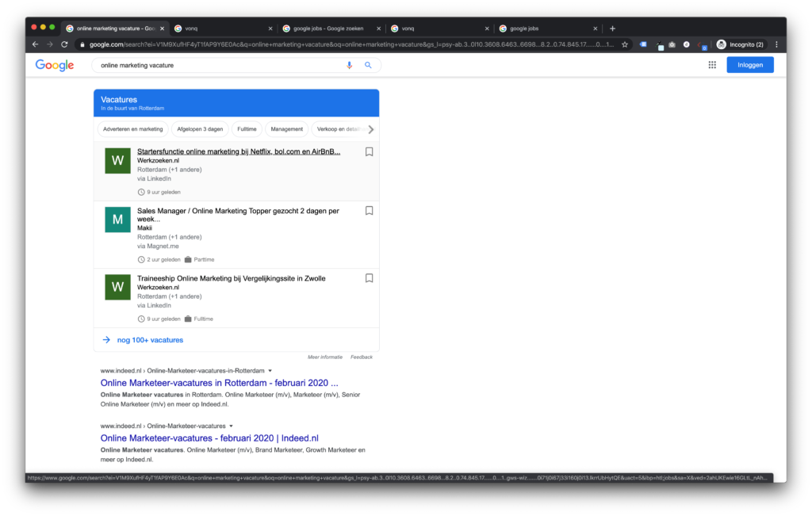The width and height of the screenshot is (812, 516).
Task: Click the 'Parttime' label on the Makii job
Action: 204,260
